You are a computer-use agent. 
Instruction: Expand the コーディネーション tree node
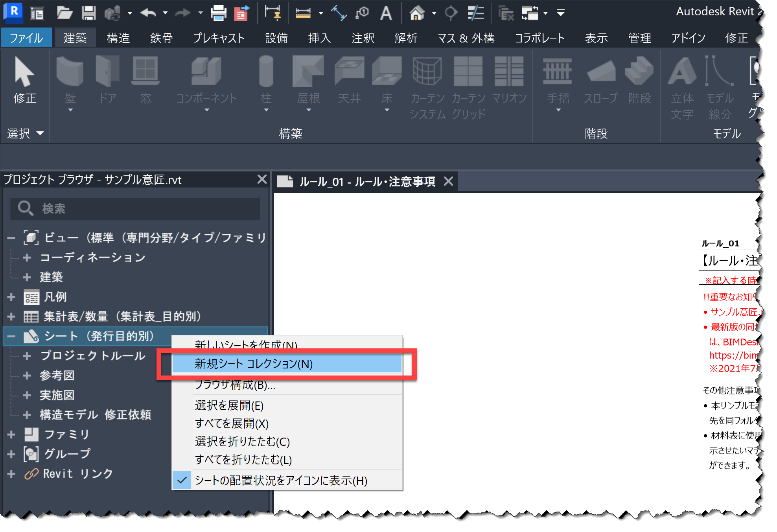tap(27, 258)
